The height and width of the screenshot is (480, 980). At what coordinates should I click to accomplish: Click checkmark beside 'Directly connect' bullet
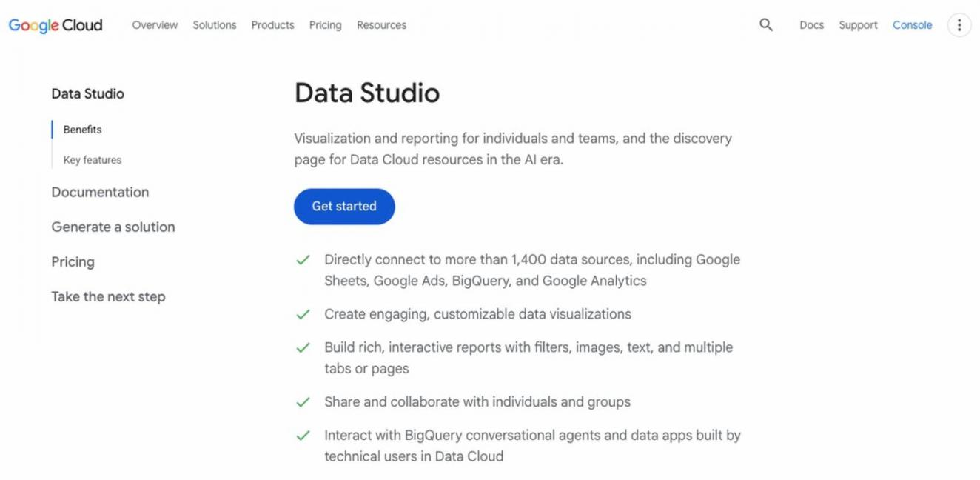[x=303, y=260]
